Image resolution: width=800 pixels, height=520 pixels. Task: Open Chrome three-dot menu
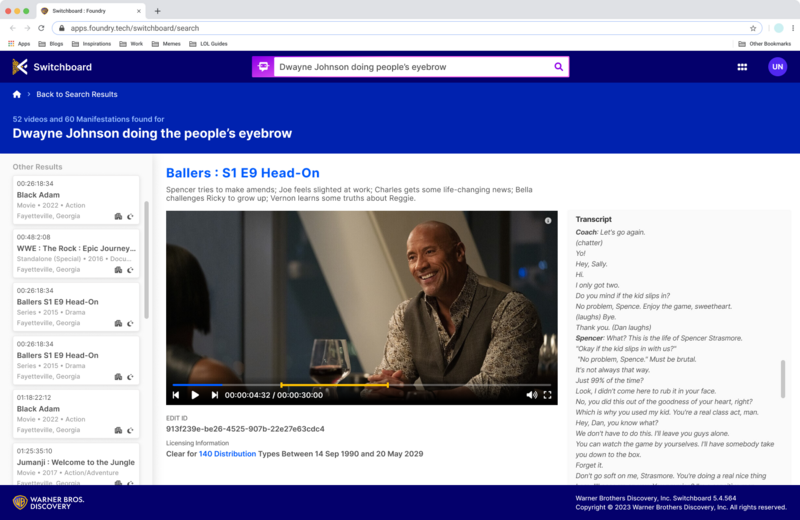[793, 28]
